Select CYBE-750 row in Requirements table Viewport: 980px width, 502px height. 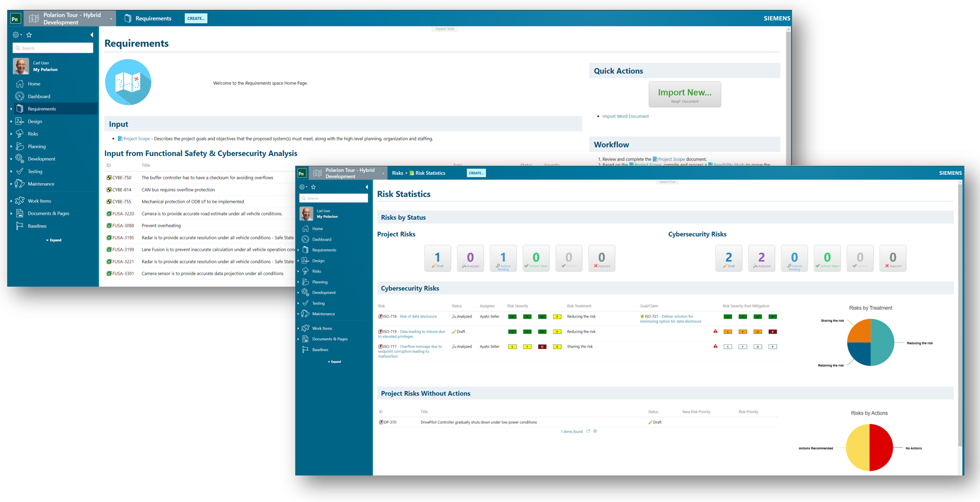coord(200,178)
